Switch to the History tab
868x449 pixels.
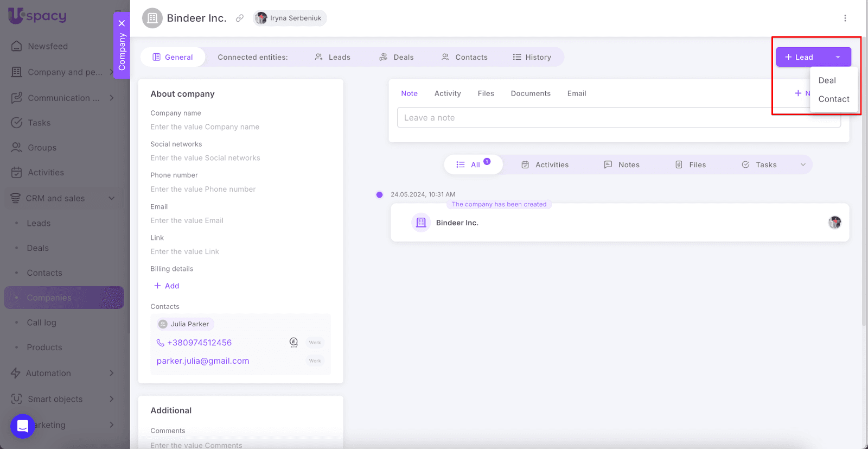click(x=532, y=57)
